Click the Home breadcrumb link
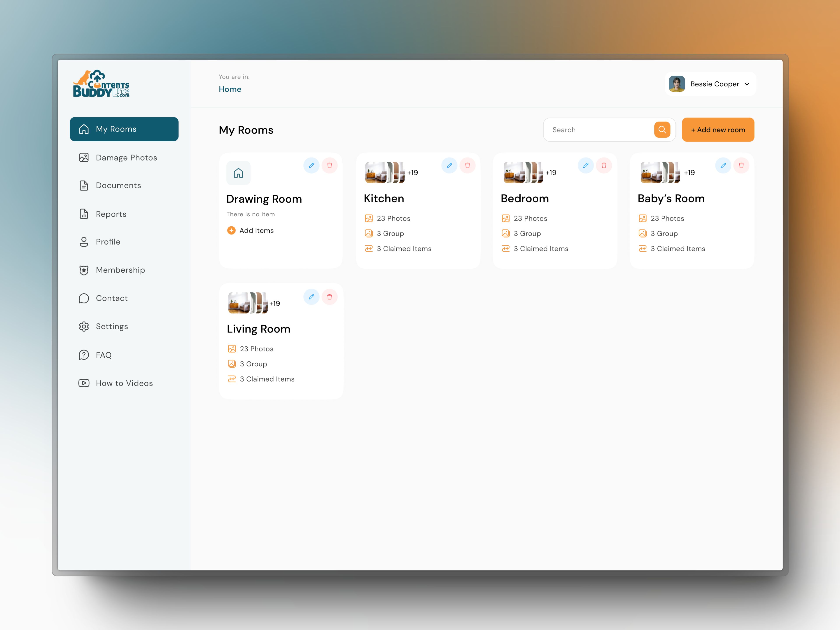Viewport: 840px width, 630px height. tap(230, 89)
